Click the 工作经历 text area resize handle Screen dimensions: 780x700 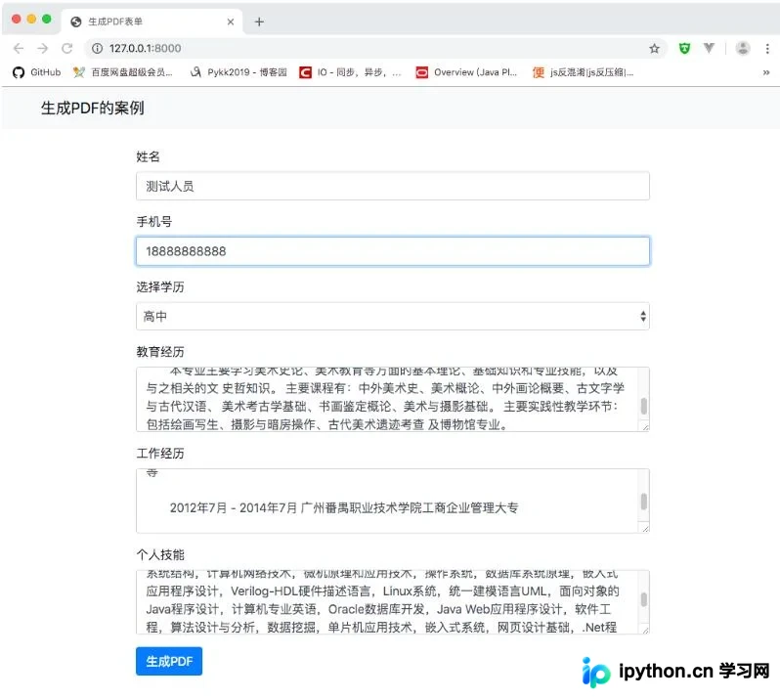645,528
